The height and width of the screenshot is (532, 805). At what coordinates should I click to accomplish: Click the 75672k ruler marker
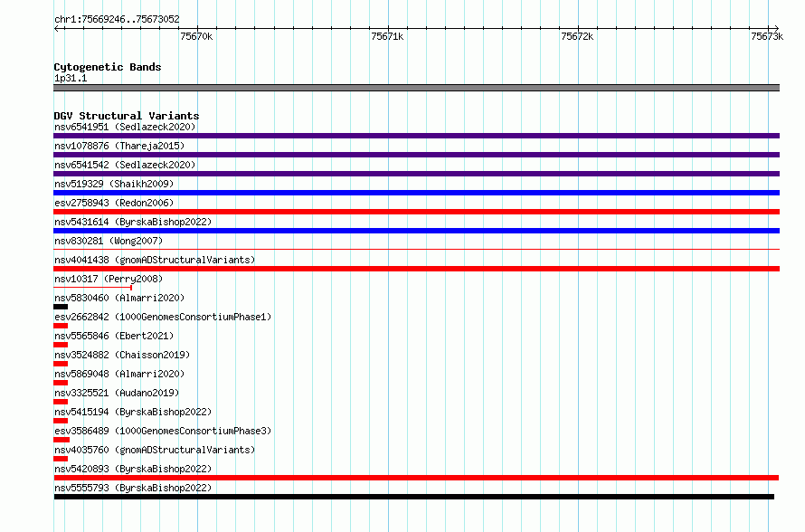[x=578, y=36]
